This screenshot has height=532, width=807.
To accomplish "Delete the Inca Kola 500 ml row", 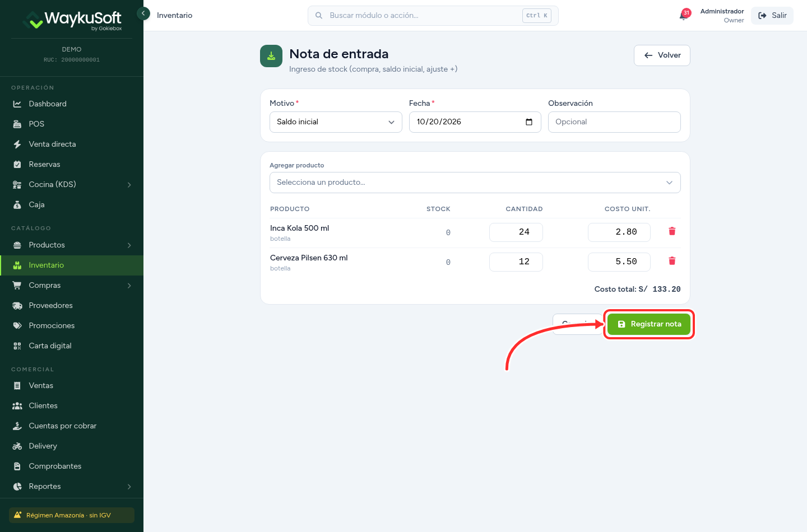I will point(672,231).
